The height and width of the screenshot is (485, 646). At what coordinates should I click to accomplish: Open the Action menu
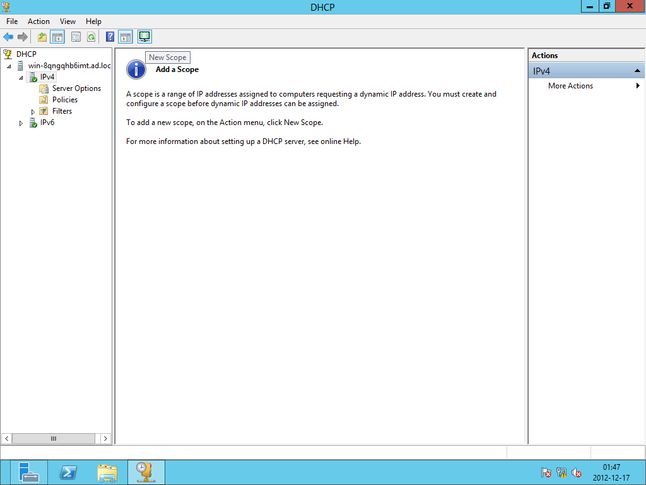(x=39, y=21)
